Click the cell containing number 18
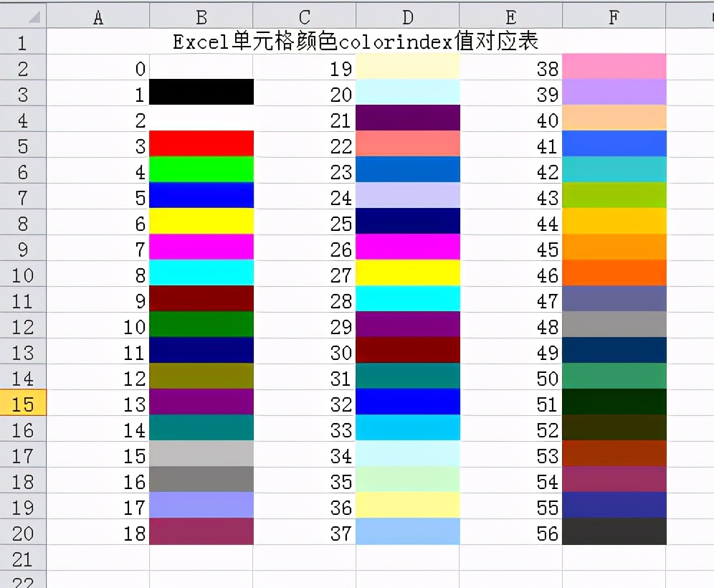The width and height of the screenshot is (714, 588). 98,532
